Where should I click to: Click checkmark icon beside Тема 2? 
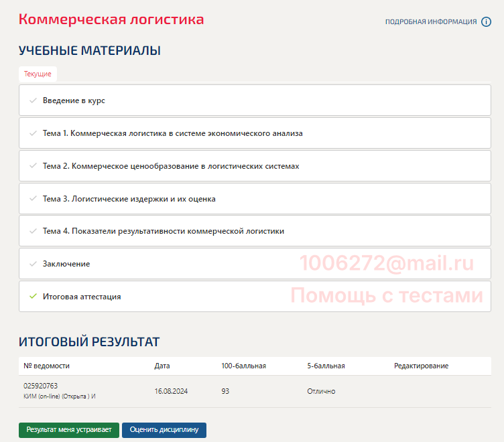point(32,166)
